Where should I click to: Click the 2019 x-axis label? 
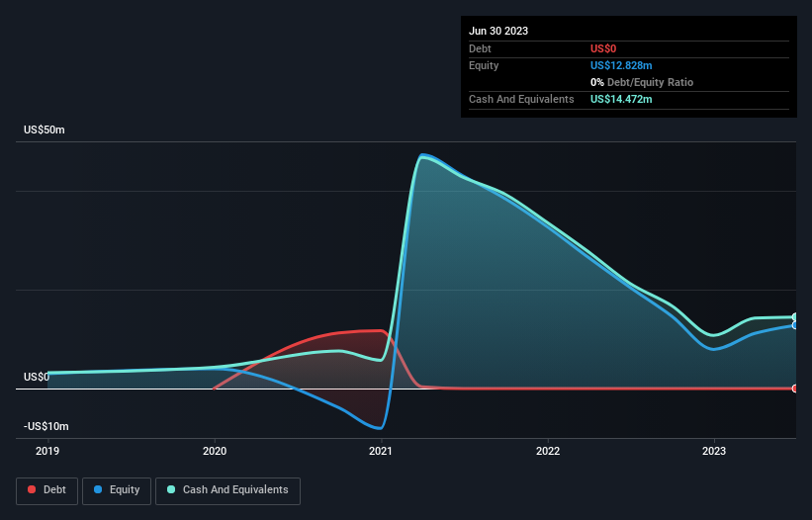pos(47,451)
